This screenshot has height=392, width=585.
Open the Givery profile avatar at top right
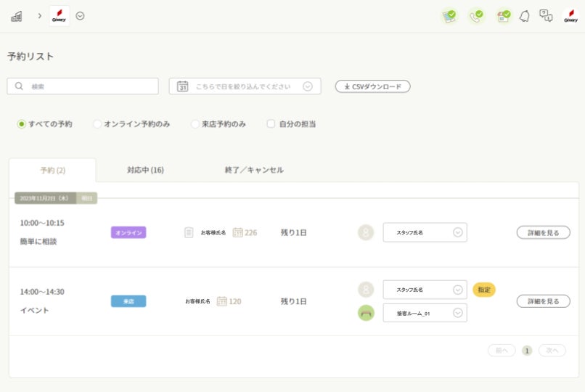pos(570,16)
